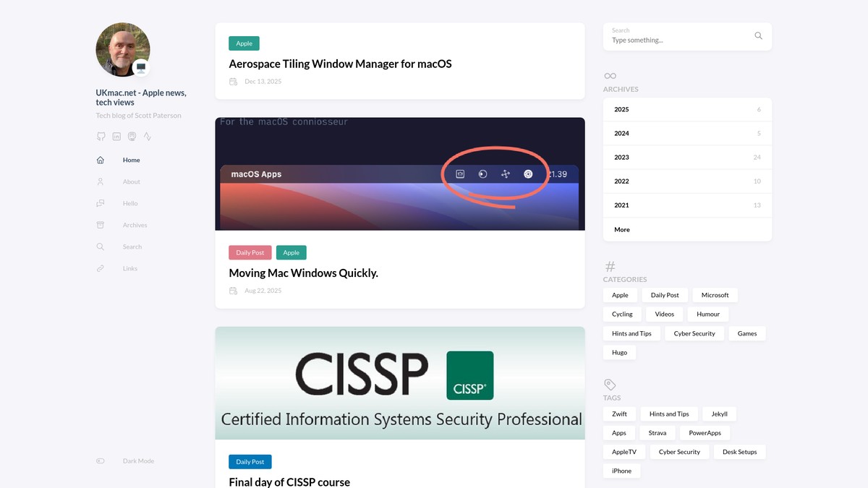Click the calendar icon beside Dec 13, 2025

click(233, 82)
